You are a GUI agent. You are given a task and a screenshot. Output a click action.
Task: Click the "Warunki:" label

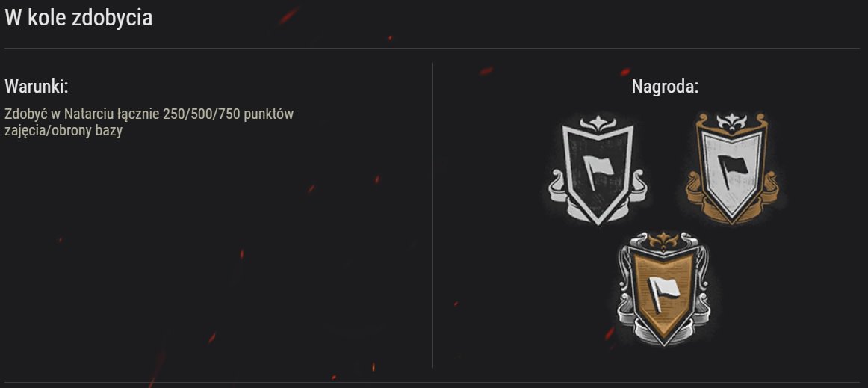click(x=37, y=87)
